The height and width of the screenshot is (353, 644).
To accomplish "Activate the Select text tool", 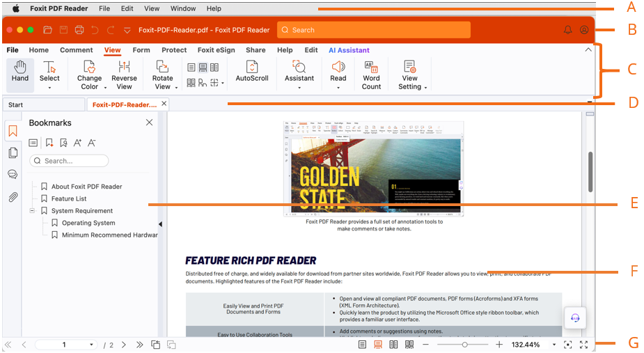I will [49, 72].
